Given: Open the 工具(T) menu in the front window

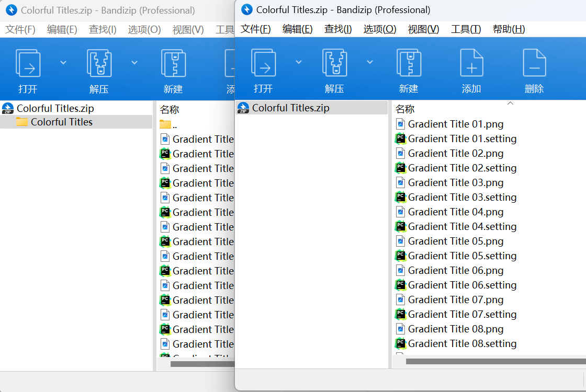Looking at the screenshot, I should (x=466, y=29).
